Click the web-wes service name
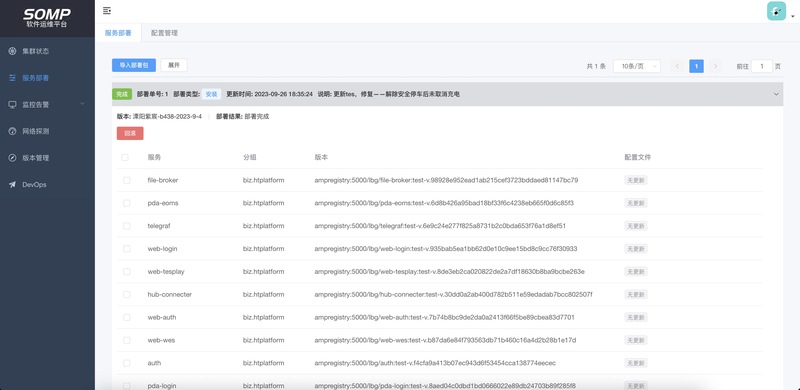 [161, 340]
